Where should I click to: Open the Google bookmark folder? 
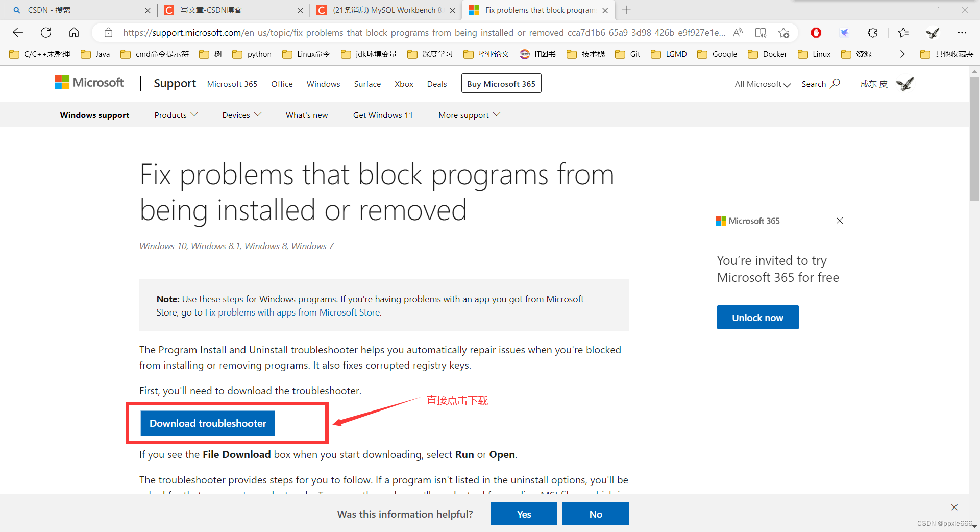tap(717, 54)
